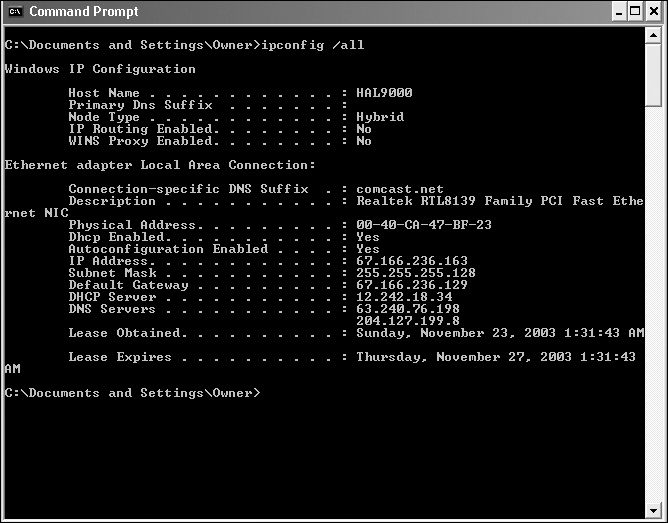Click physical address 00-40-CA-47-BF-23
Image resolution: width=668 pixels, height=523 pixels.
pos(424,225)
